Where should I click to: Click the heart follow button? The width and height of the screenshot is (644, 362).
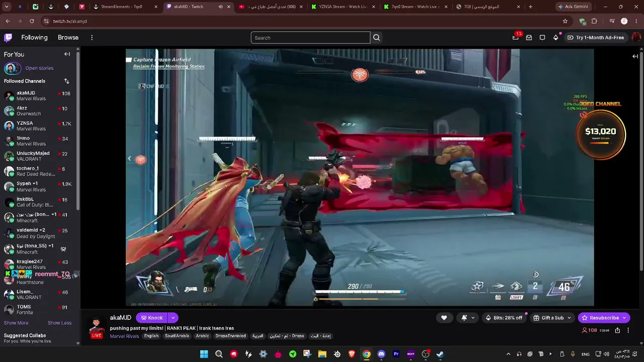pyautogui.click(x=444, y=318)
